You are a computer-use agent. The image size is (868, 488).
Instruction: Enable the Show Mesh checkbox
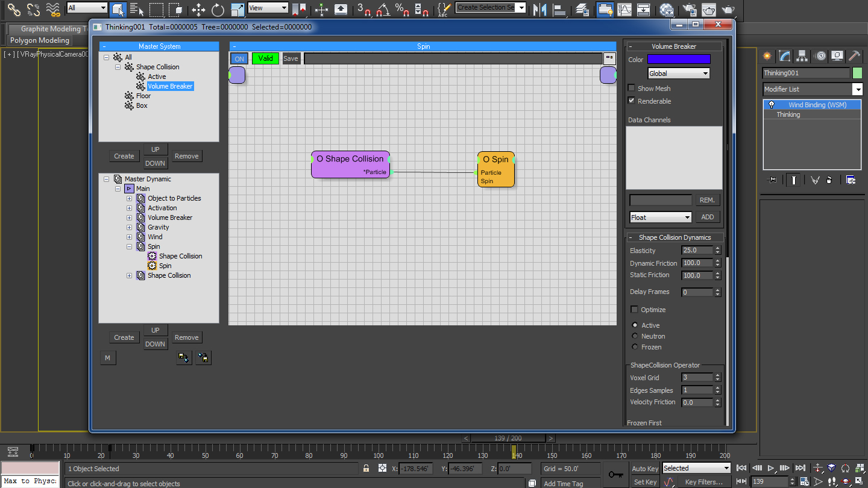(632, 88)
